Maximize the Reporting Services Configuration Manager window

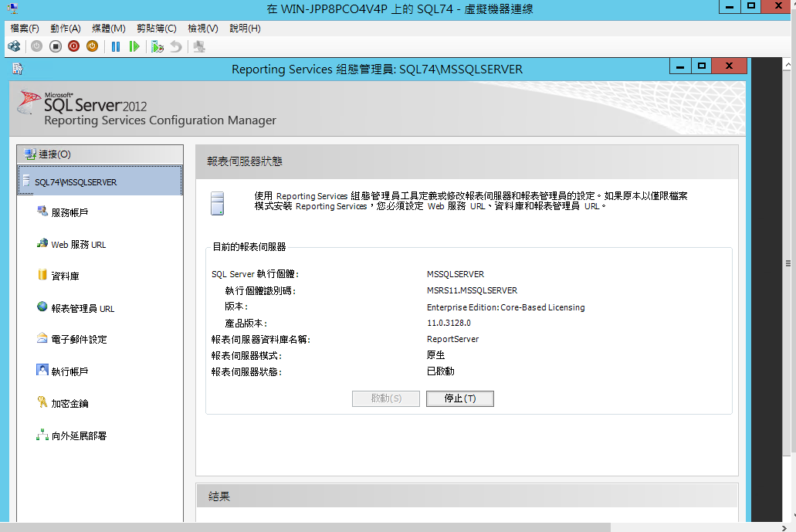click(702, 66)
